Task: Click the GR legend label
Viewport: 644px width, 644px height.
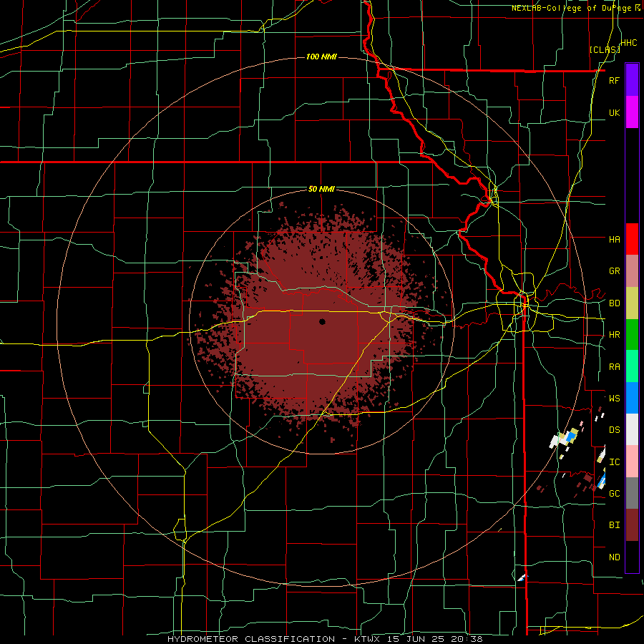Action: [x=614, y=271]
